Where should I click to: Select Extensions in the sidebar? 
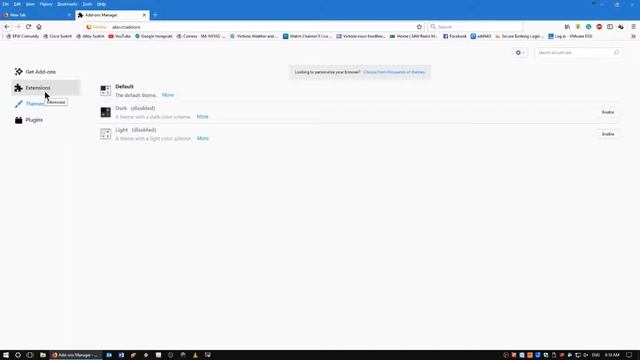point(45,88)
